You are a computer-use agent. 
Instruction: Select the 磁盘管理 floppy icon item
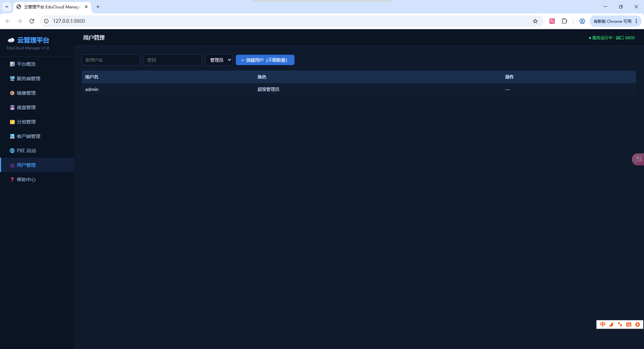[12, 107]
